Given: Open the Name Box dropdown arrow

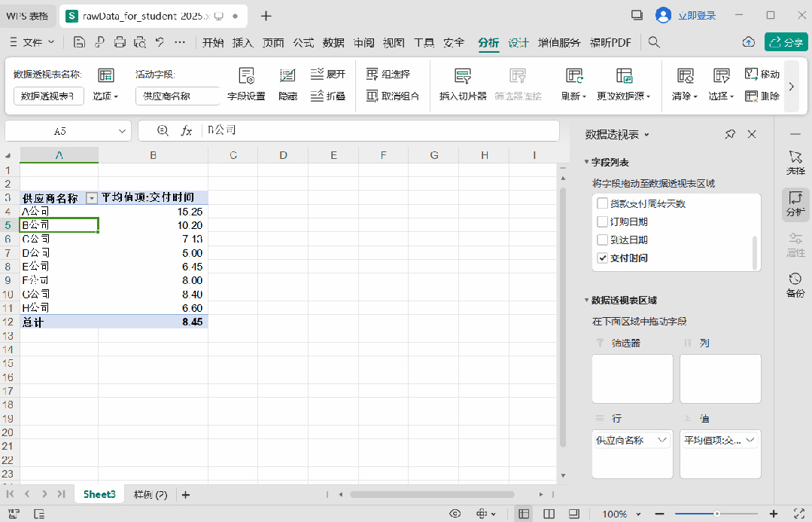Looking at the screenshot, I should point(122,131).
